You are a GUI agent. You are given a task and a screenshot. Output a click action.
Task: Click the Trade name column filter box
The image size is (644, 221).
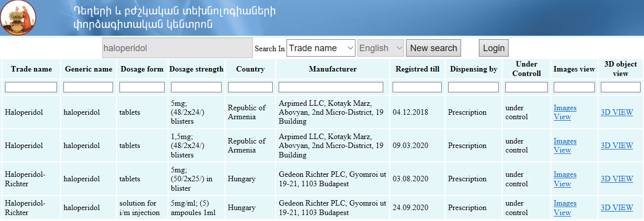point(31,87)
